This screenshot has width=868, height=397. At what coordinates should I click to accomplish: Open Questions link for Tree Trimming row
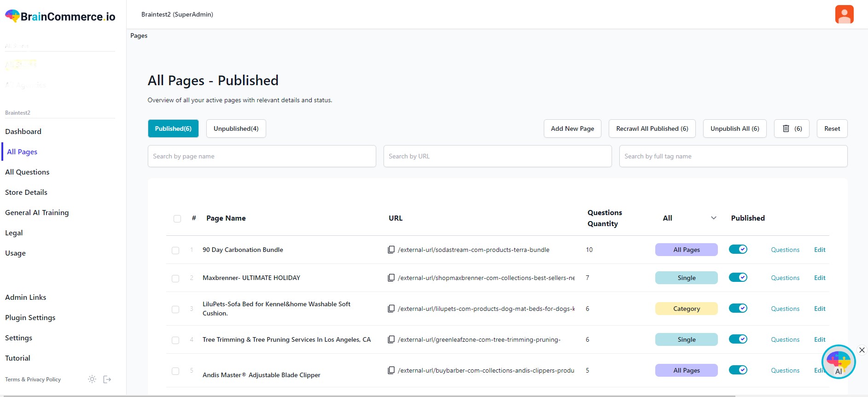pos(785,339)
